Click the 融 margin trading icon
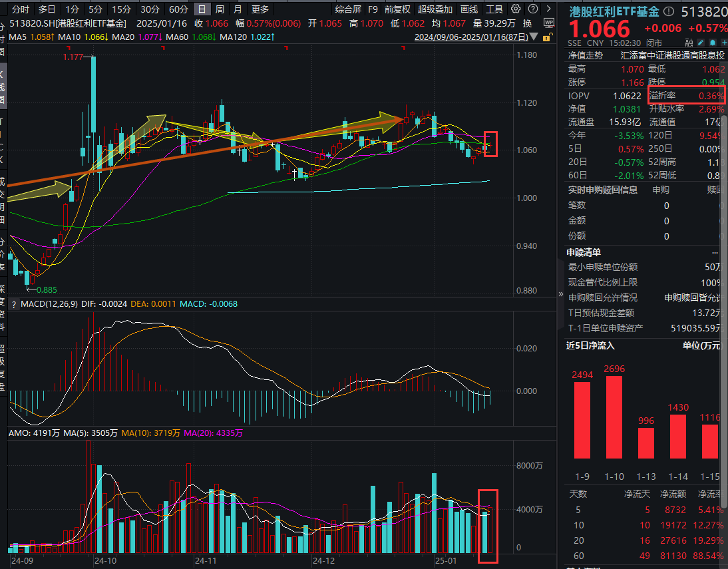This screenshot has height=569, width=728. (x=689, y=42)
